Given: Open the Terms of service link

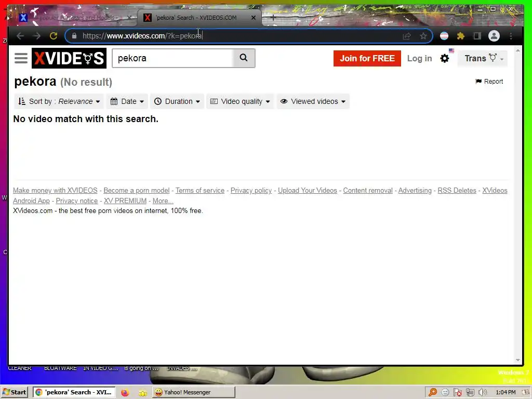Looking at the screenshot, I should [x=200, y=190].
